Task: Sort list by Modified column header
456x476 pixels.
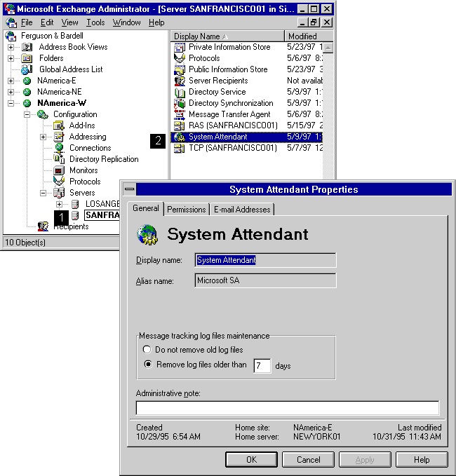Action: click(x=309, y=36)
